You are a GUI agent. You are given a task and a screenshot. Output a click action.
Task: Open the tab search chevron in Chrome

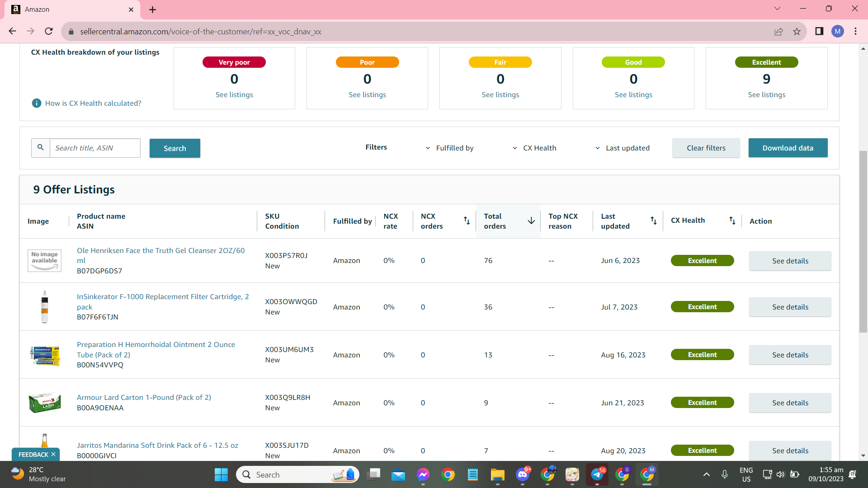click(x=777, y=9)
